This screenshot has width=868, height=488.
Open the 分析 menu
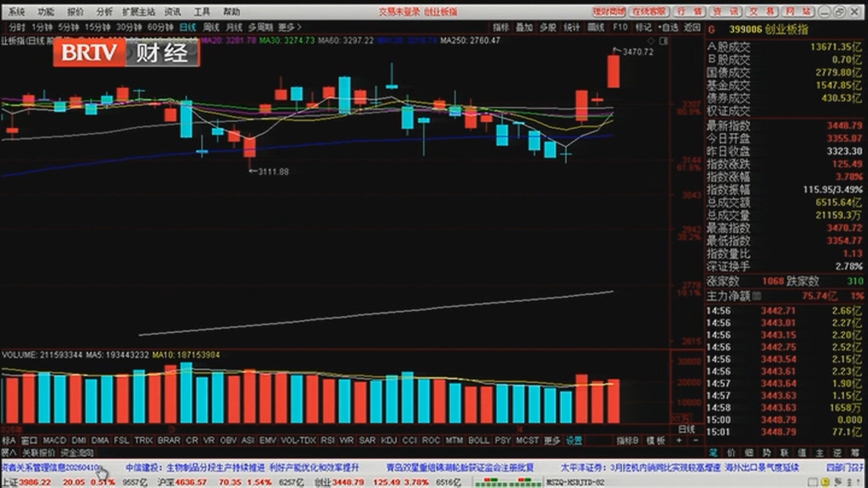(104, 12)
